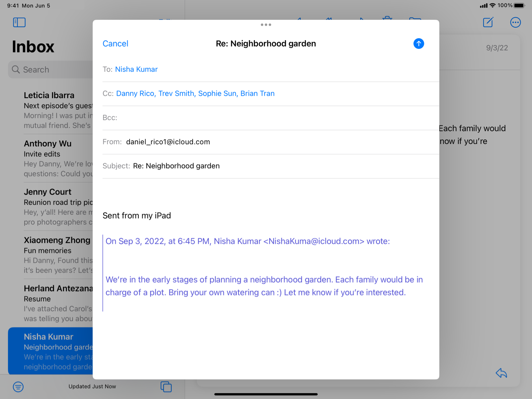Tap the From field to change sending account

coord(167,142)
